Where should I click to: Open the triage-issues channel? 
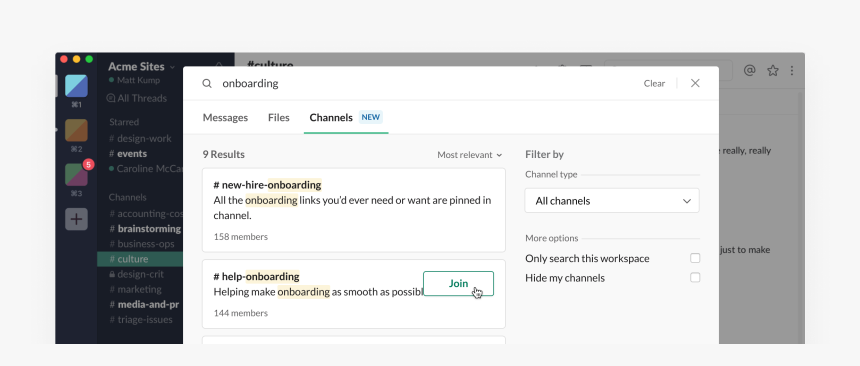click(141, 319)
